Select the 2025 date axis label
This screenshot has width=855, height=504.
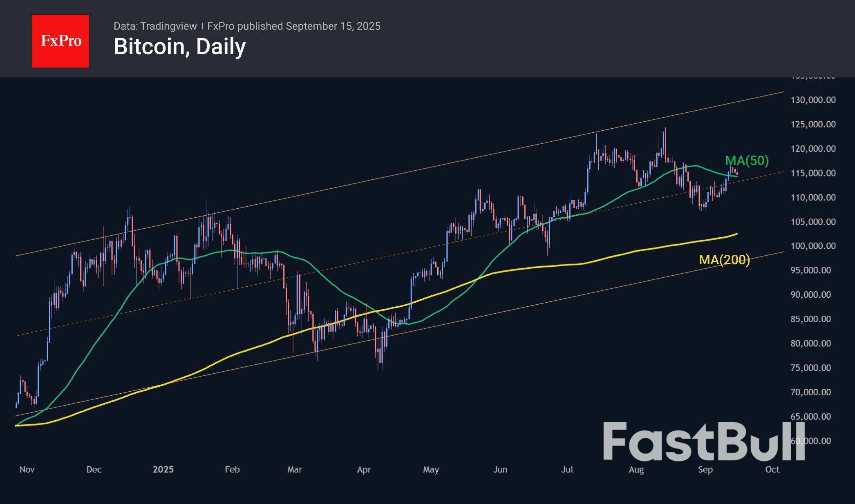(163, 469)
